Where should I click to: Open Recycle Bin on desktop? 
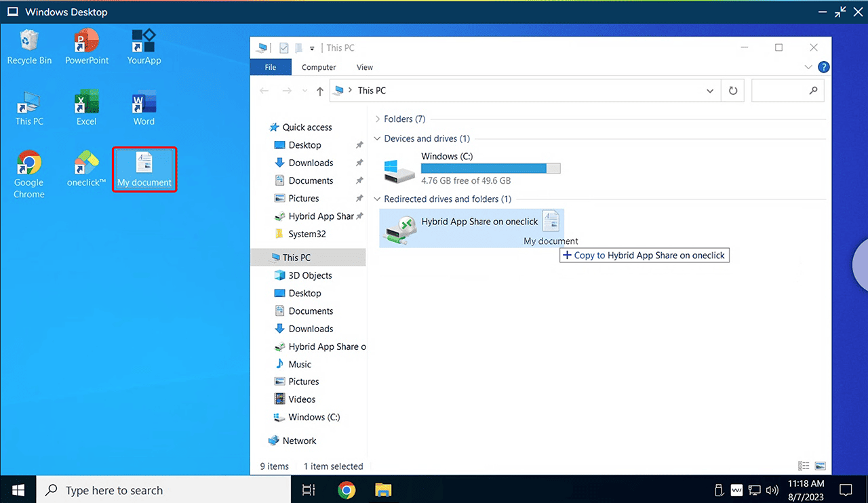click(29, 46)
